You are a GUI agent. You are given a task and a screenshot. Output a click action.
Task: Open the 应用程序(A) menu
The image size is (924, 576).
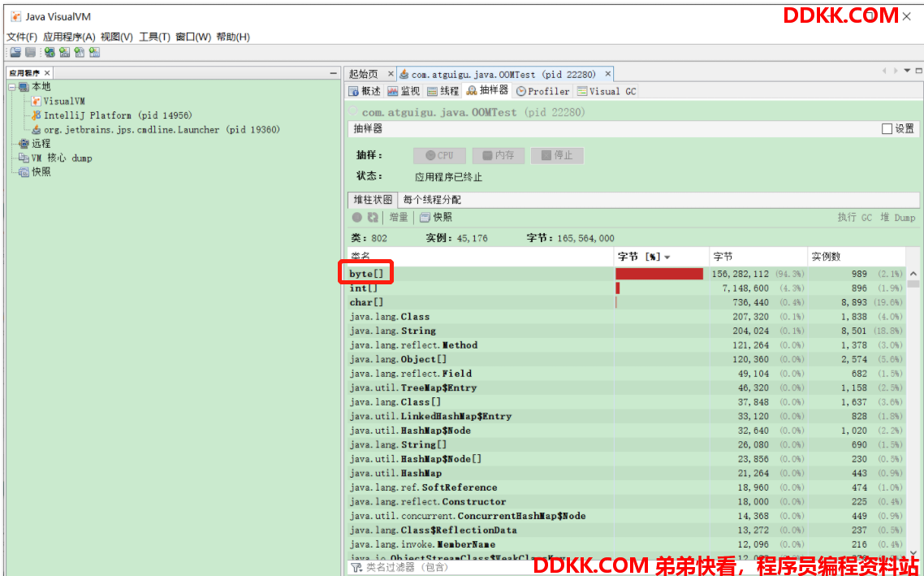(69, 37)
